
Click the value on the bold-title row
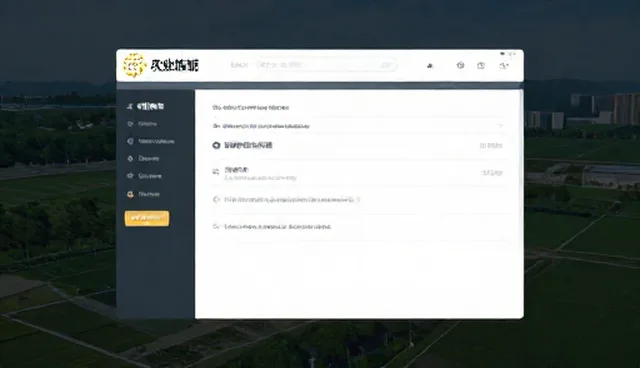(x=491, y=145)
